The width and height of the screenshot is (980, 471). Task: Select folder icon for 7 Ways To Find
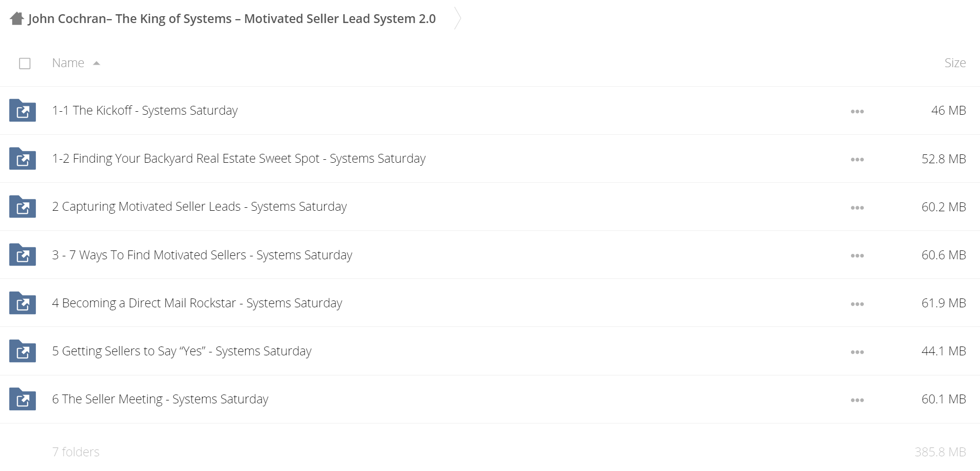pyautogui.click(x=23, y=255)
